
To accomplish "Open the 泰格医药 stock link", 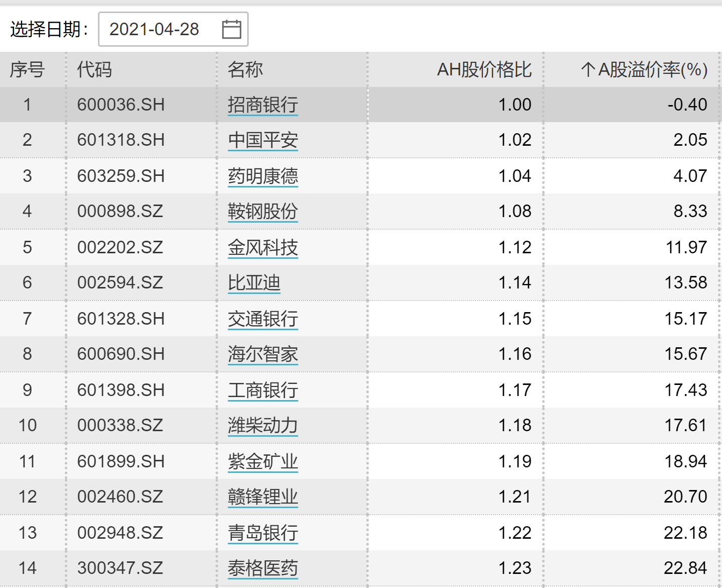I will tap(262, 568).
